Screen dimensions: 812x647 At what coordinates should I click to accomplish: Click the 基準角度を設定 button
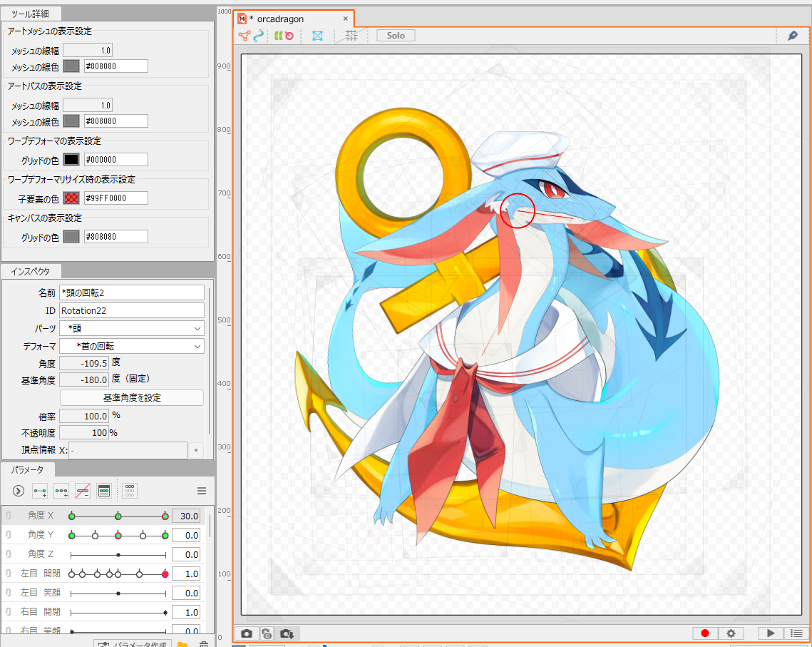pyautogui.click(x=132, y=398)
